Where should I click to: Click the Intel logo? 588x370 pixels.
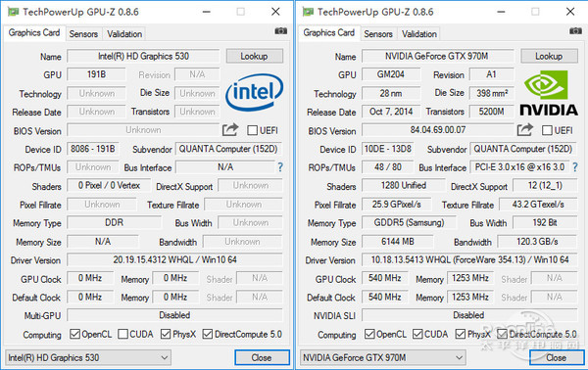[254, 92]
